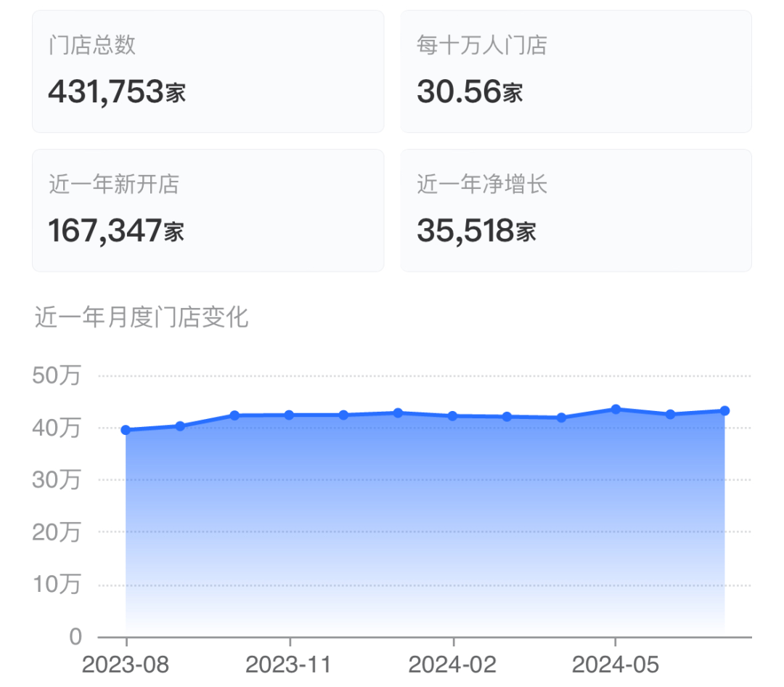
Task: Select the 2023-11 x-axis label
Action: coord(289,664)
